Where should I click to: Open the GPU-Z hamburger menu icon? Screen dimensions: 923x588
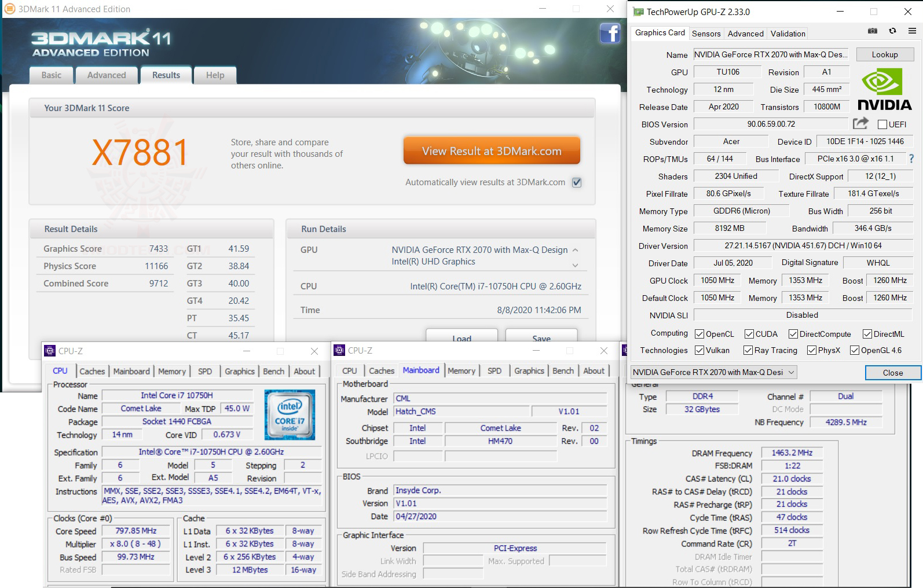pos(912,31)
